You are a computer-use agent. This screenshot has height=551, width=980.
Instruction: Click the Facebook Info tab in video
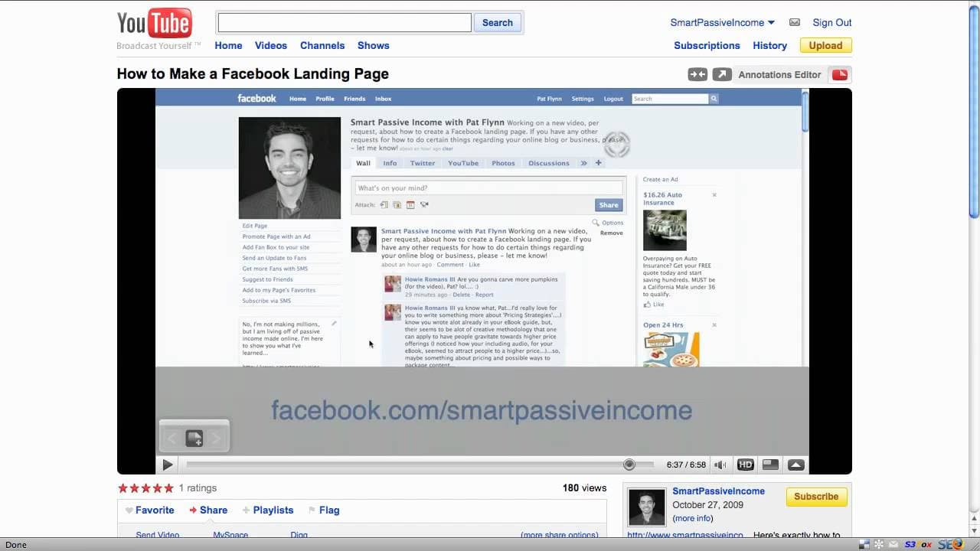click(x=390, y=163)
